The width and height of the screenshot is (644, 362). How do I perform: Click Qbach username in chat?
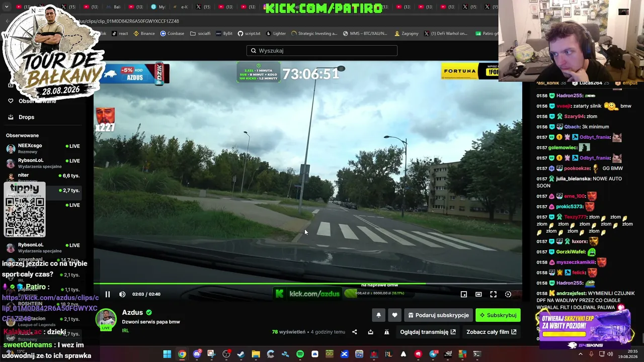(572, 127)
